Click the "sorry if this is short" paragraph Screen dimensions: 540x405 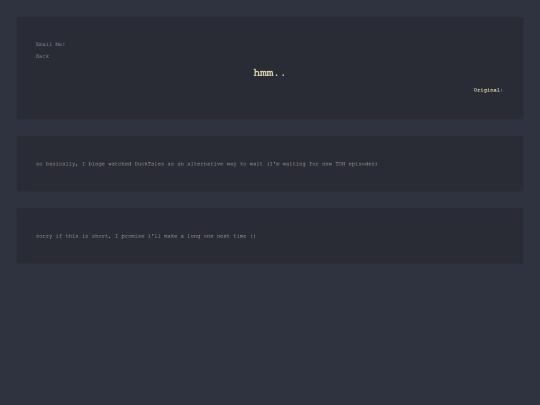[x=146, y=236]
